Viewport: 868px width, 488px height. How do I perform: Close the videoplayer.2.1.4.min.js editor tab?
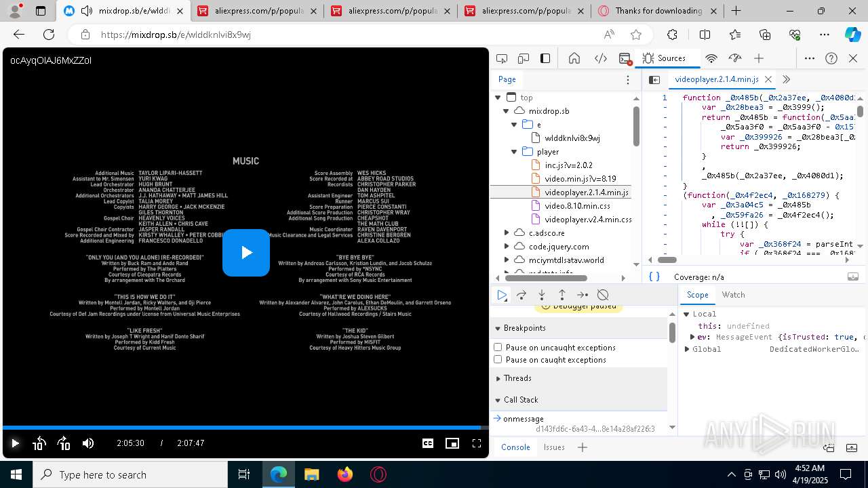(x=769, y=80)
